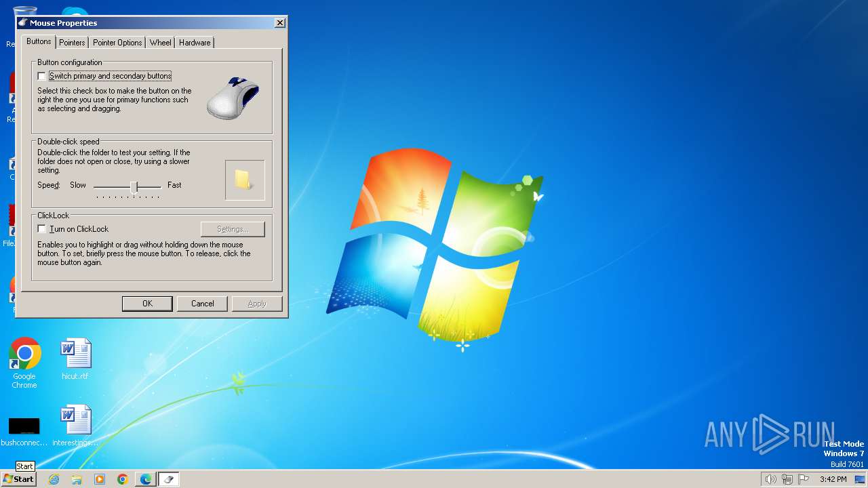
Task: Open the Start menu
Action: click(18, 479)
